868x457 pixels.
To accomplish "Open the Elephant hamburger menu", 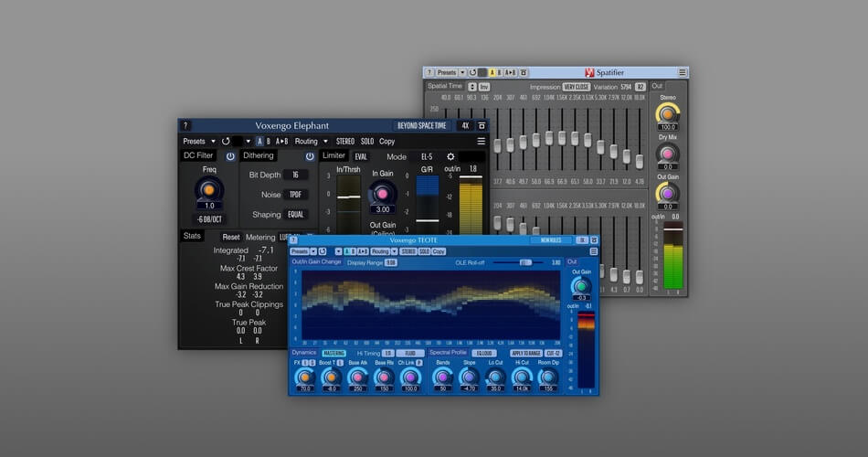I will (481, 142).
